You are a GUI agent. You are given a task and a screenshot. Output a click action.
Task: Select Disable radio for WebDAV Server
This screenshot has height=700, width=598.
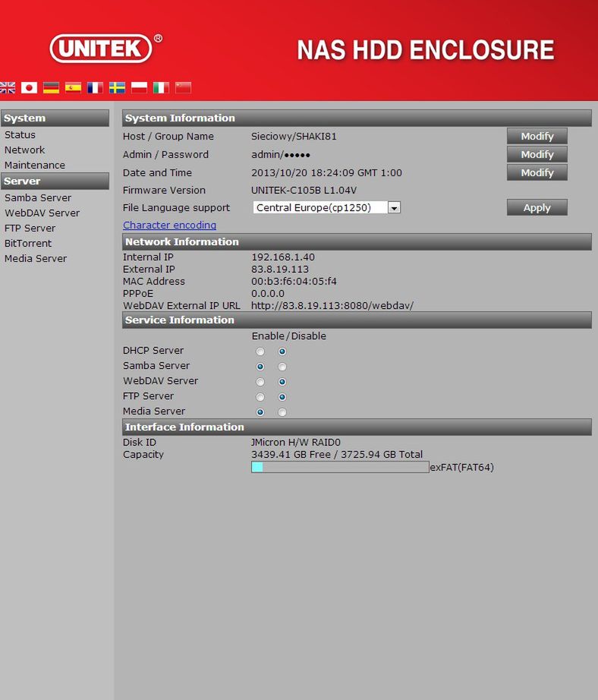coord(282,382)
